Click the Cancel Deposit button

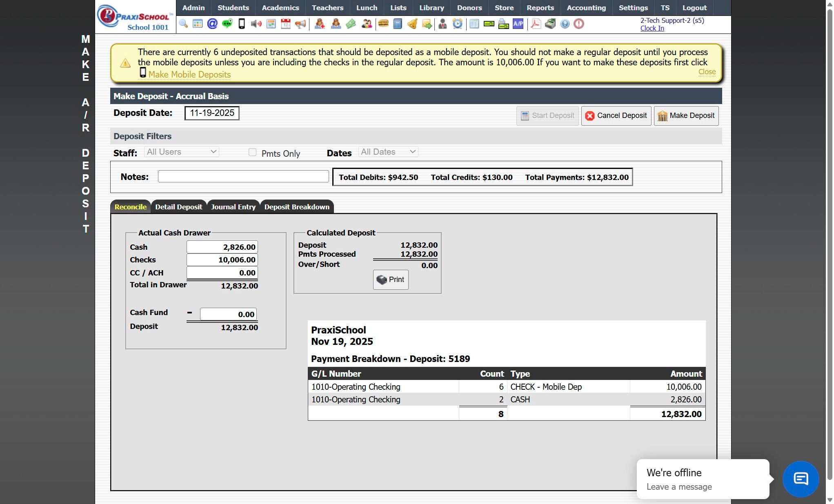click(x=616, y=115)
